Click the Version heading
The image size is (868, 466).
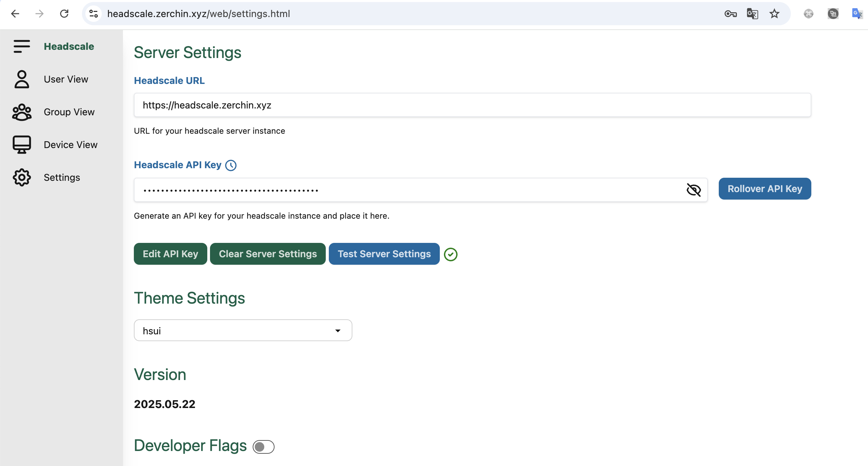click(160, 375)
